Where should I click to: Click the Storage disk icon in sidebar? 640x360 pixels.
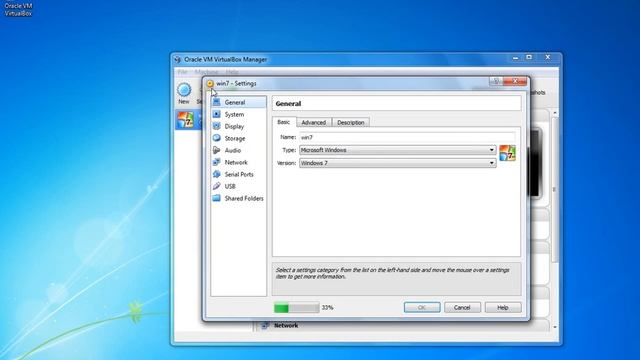click(x=217, y=138)
